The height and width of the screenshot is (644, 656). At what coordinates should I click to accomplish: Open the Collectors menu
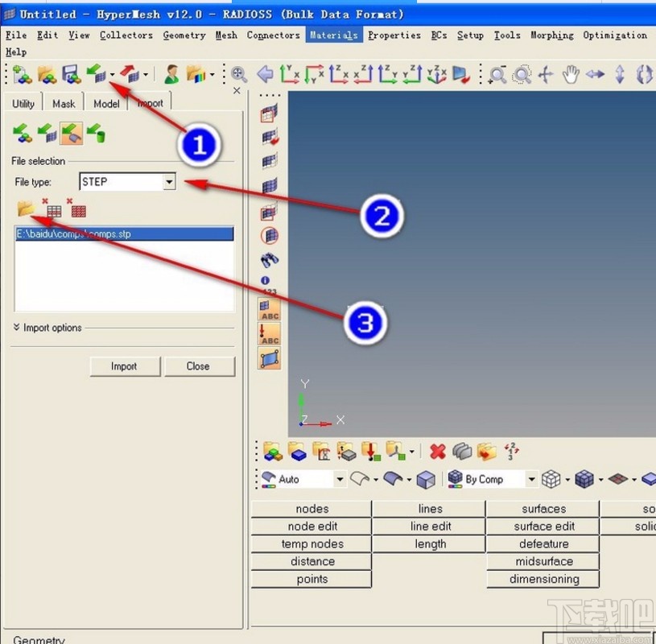[126, 35]
